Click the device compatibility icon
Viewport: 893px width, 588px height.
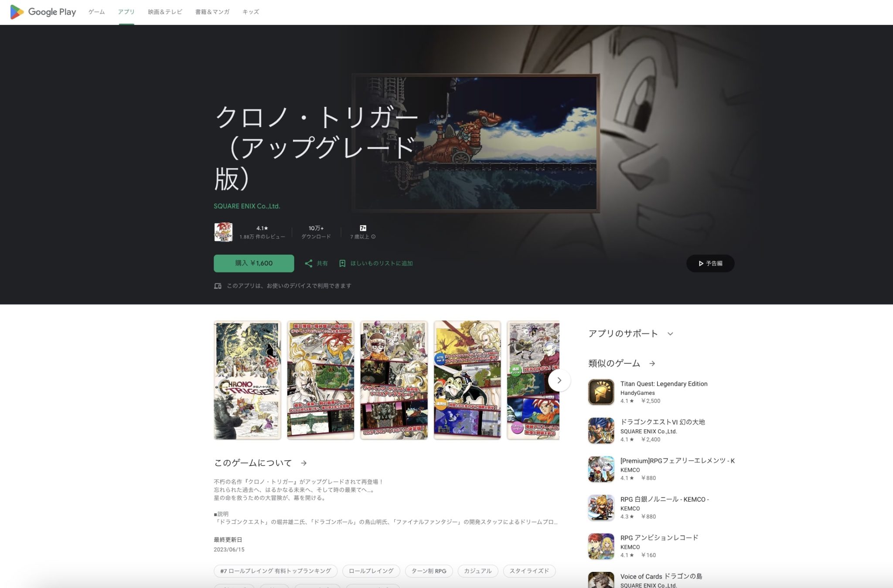218,286
